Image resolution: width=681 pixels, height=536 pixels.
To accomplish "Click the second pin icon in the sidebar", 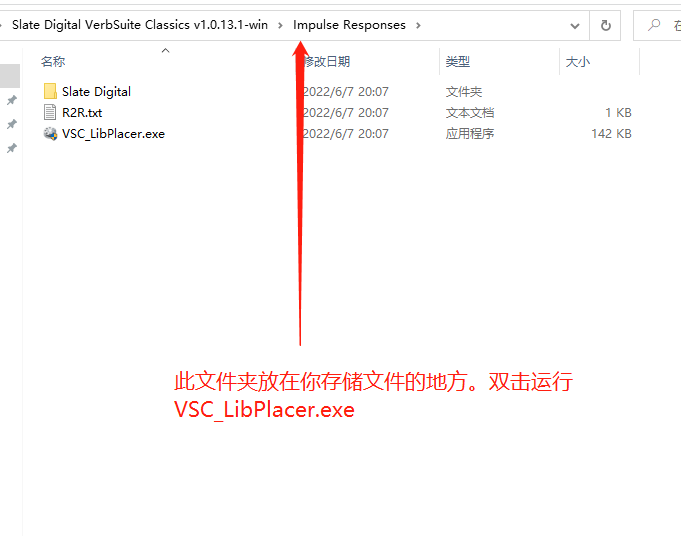I will coord(12,124).
